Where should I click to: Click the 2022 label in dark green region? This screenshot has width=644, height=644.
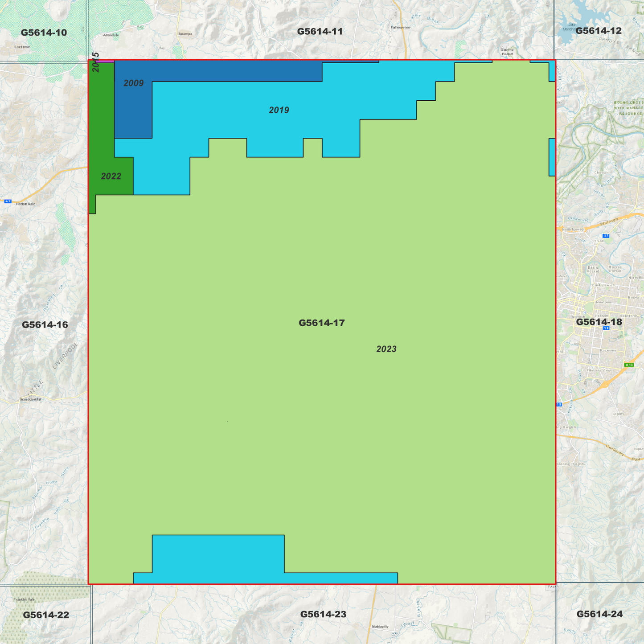[x=111, y=176]
